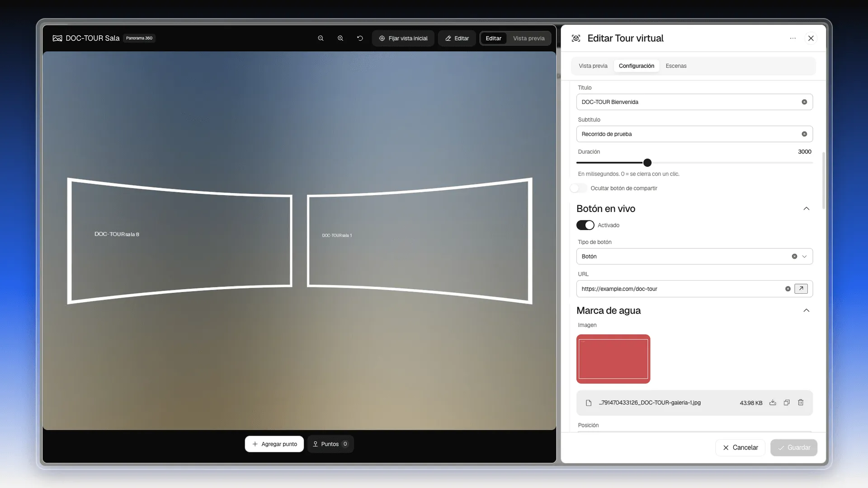Switch to the Escenas tab

pyautogui.click(x=676, y=66)
